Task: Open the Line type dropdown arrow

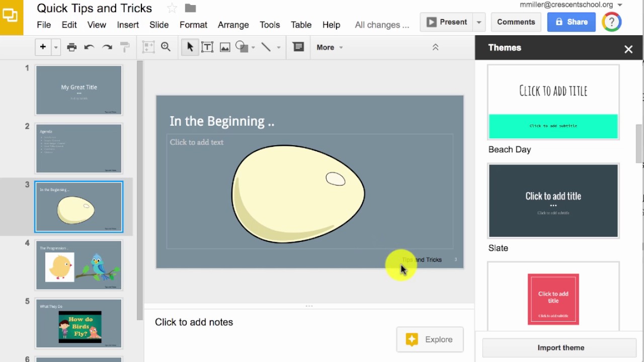Action: 278,48
